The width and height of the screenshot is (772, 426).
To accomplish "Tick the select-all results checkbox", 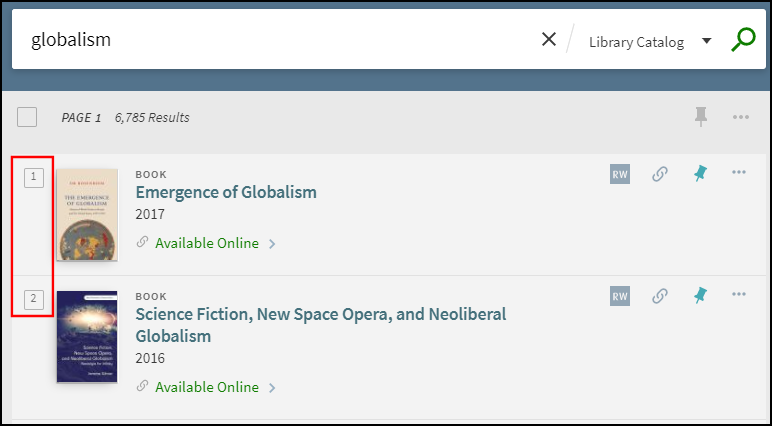I will tap(27, 117).
